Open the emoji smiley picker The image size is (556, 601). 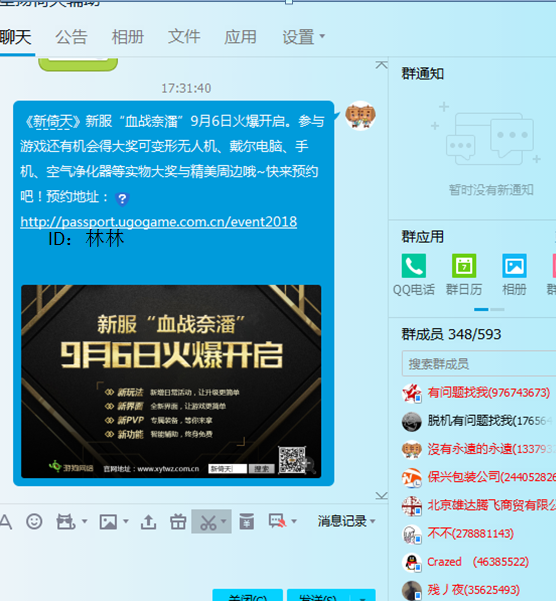pos(34,522)
